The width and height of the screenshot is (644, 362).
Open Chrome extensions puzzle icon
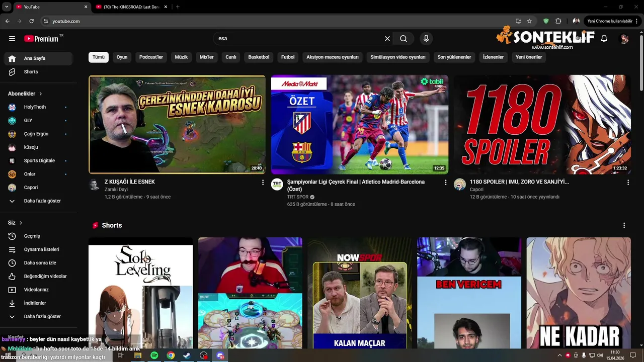point(558,21)
